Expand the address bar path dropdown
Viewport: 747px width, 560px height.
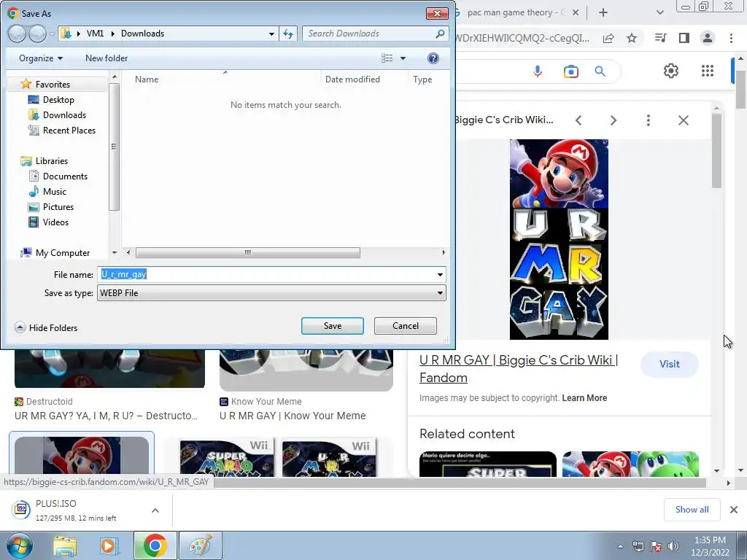[271, 34]
